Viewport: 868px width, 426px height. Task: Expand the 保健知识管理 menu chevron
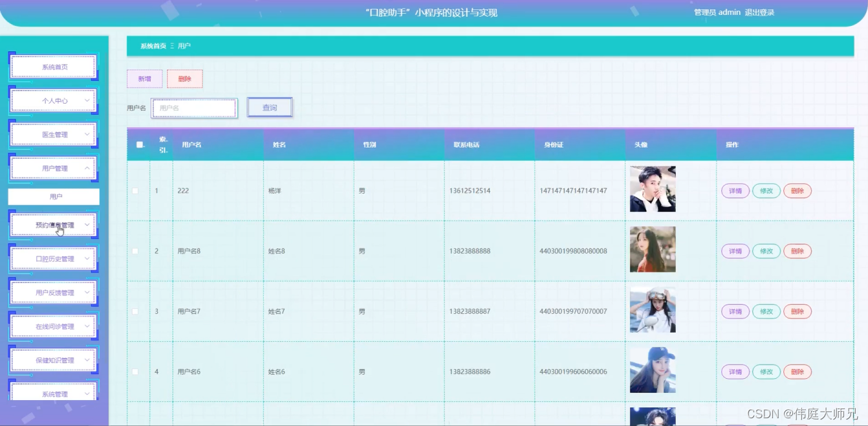tap(87, 361)
